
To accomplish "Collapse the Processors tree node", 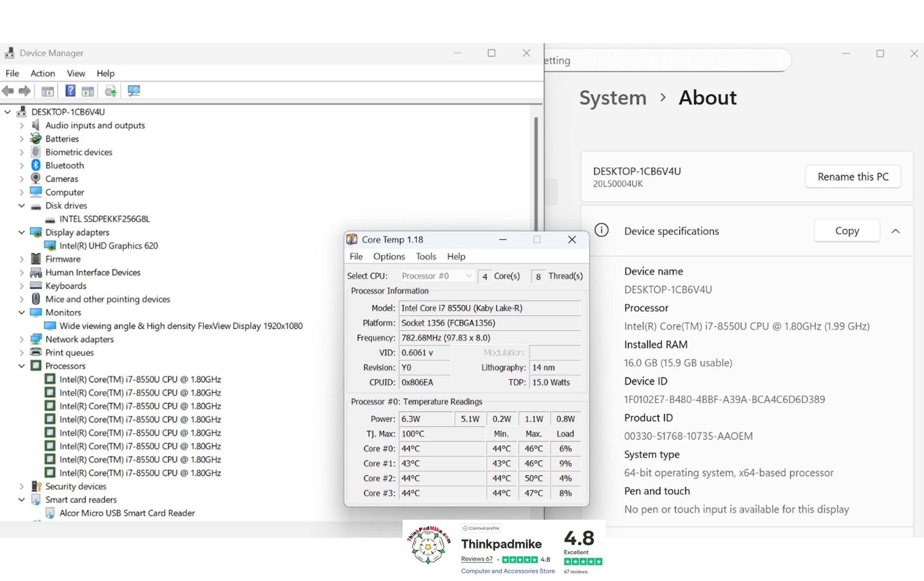I will (x=21, y=366).
